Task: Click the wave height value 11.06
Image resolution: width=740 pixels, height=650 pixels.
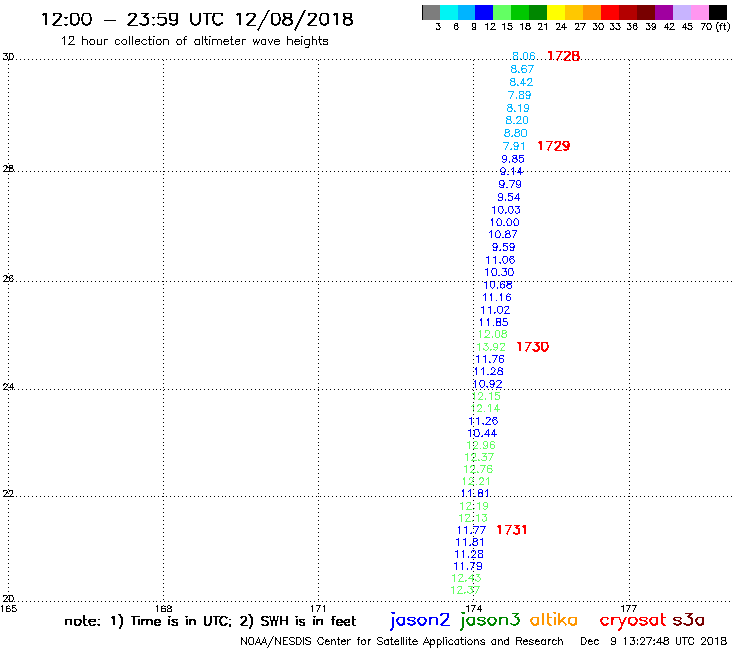Action: point(500,260)
